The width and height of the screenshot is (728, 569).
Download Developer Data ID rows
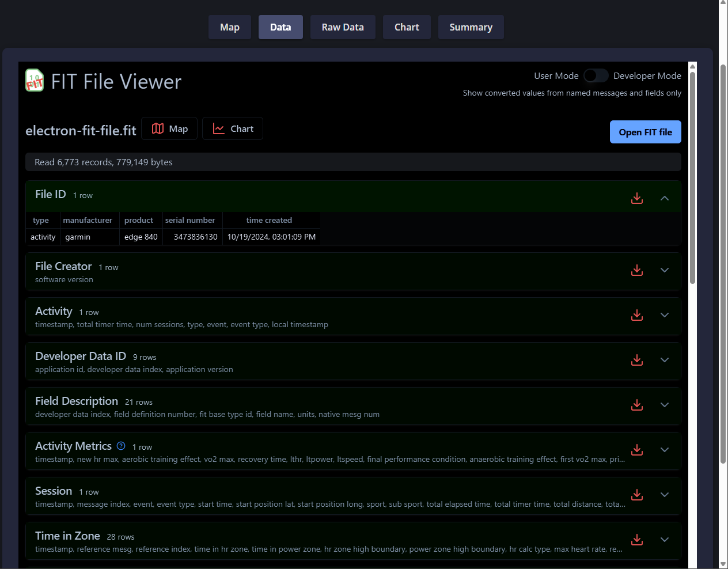[637, 360]
